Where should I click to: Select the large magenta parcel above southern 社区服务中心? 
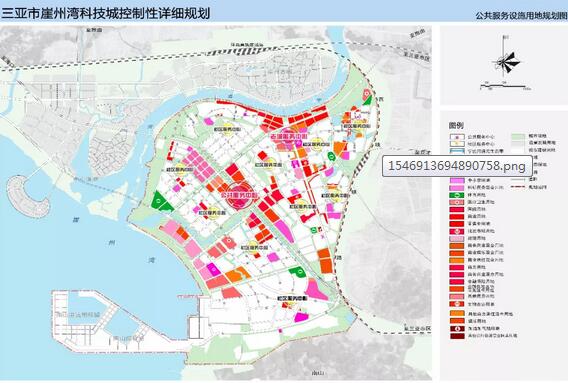pos(315,289)
